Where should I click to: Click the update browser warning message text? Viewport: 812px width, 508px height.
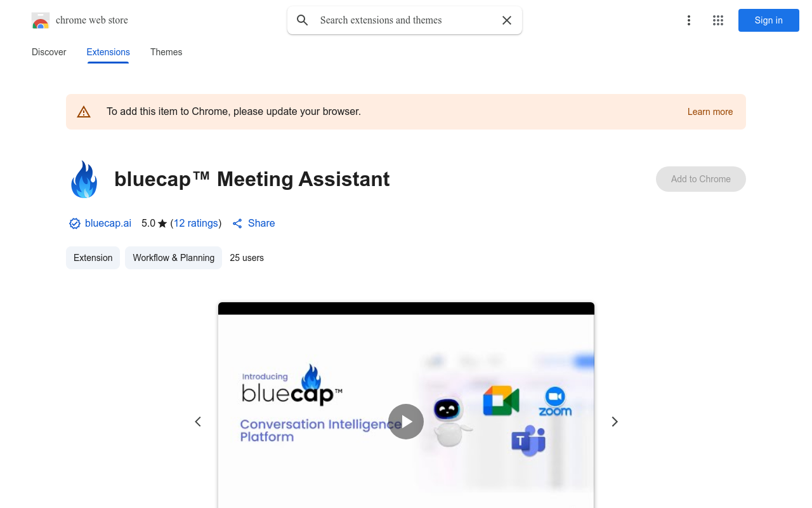coord(233,112)
